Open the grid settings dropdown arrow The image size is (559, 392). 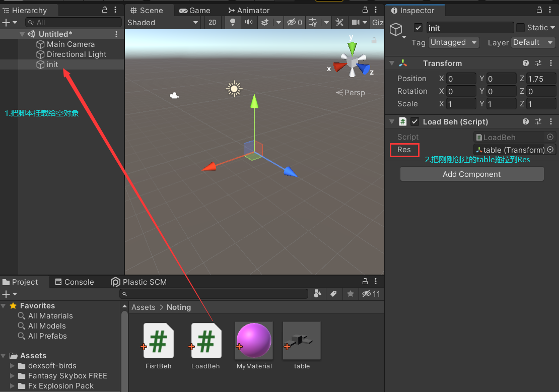tap(326, 23)
